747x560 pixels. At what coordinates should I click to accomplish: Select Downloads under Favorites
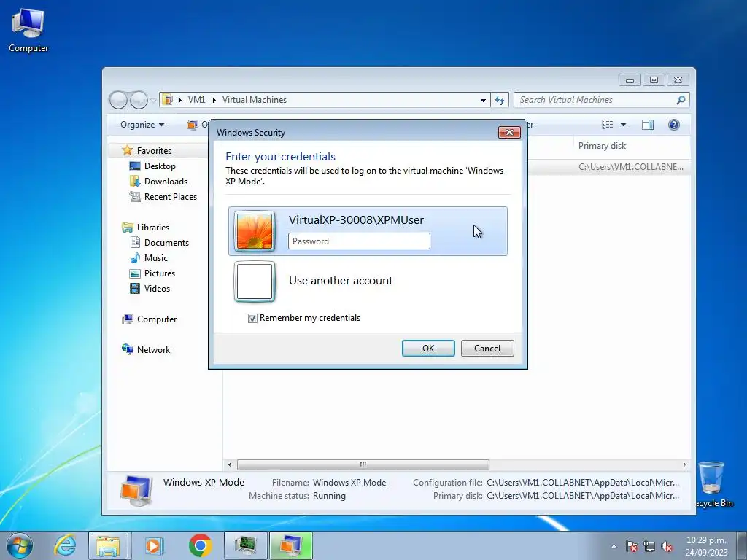click(166, 181)
